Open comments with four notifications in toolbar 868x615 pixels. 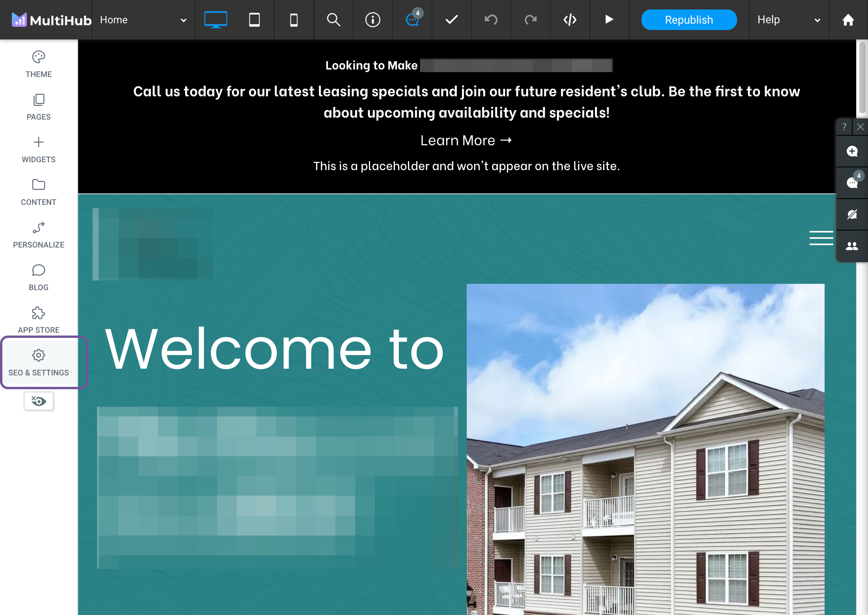pos(413,19)
